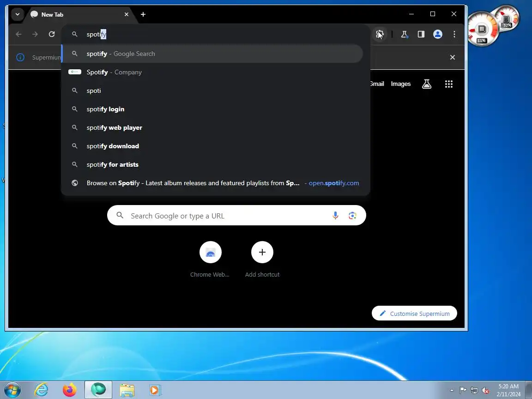Screen dimensions: 532x399
Task: Open the Images link
Action: click(x=401, y=84)
